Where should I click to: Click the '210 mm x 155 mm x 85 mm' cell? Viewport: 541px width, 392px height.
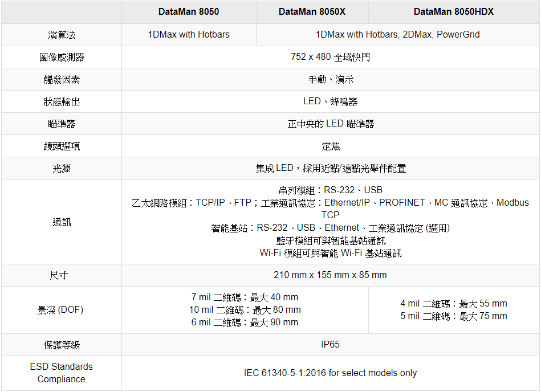pyautogui.click(x=330, y=275)
